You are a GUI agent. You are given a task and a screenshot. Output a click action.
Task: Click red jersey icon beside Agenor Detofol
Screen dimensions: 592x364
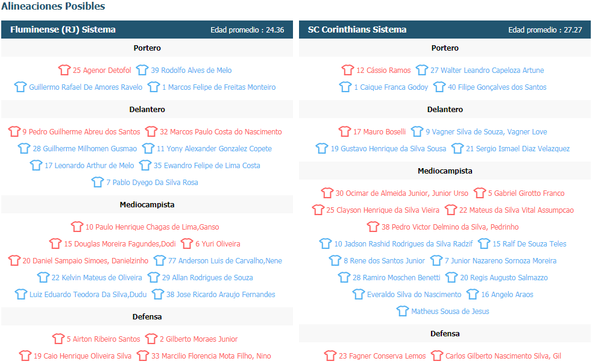(x=65, y=71)
